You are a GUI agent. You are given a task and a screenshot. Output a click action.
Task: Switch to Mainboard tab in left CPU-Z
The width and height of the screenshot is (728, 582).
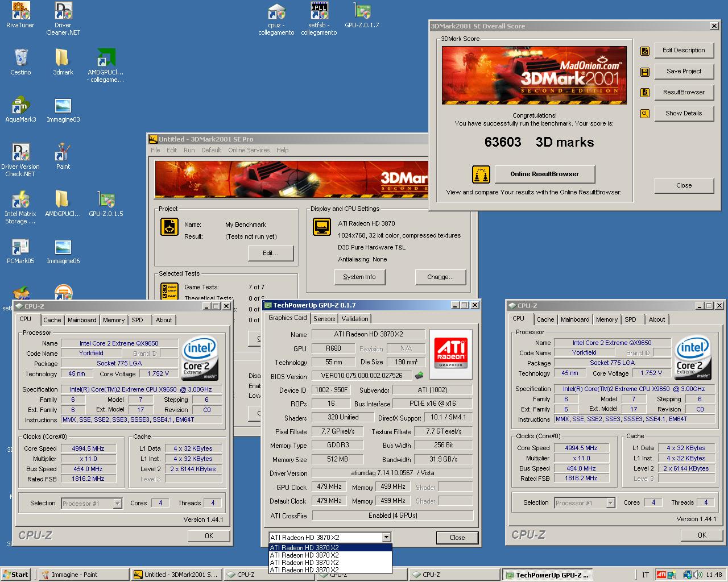click(82, 320)
